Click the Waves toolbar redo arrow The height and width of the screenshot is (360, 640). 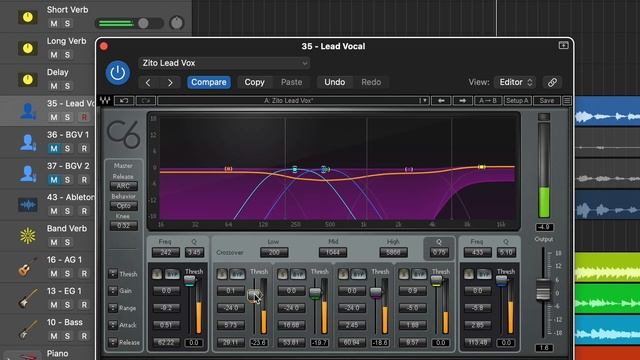[x=146, y=100]
